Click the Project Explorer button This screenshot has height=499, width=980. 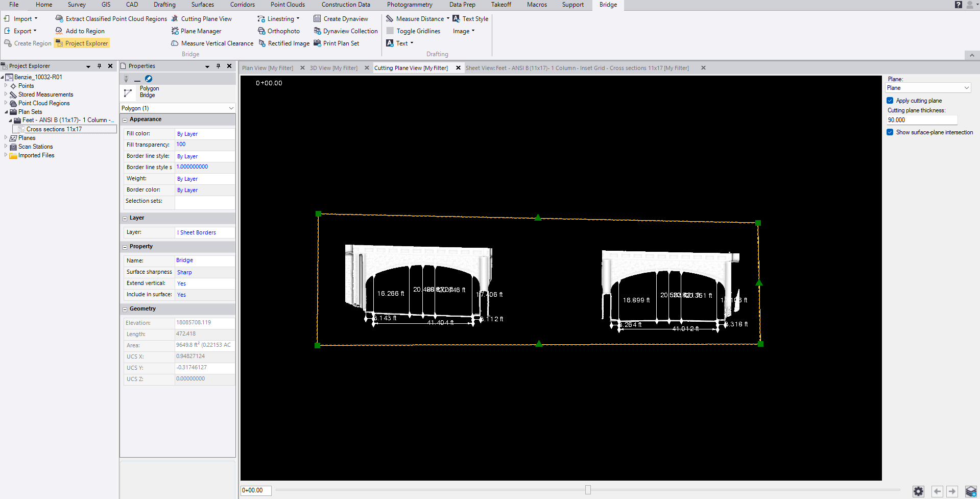click(82, 43)
